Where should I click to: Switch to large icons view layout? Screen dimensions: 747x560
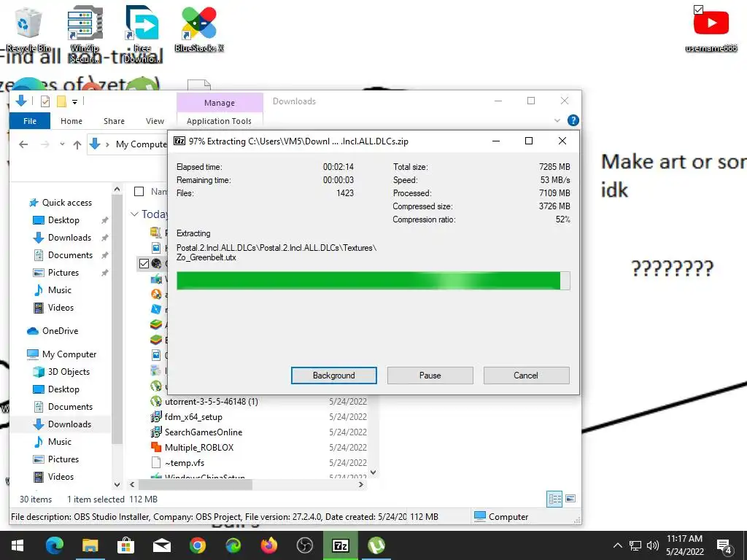(x=570, y=499)
